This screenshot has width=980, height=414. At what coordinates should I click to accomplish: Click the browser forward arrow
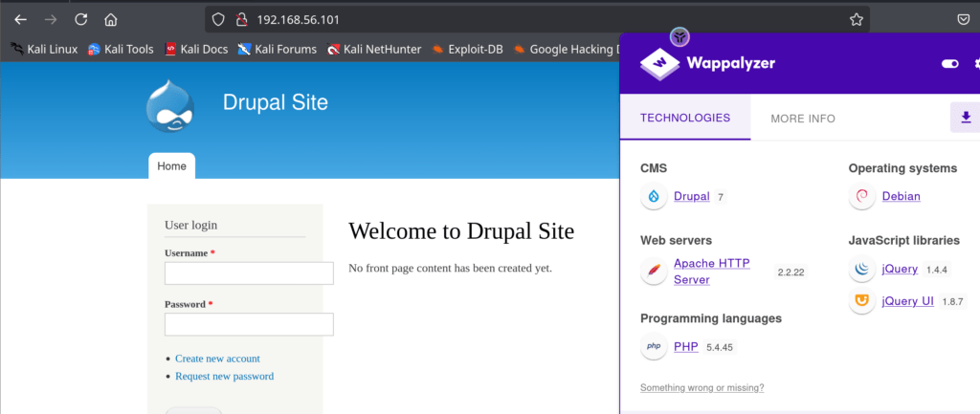[x=51, y=19]
